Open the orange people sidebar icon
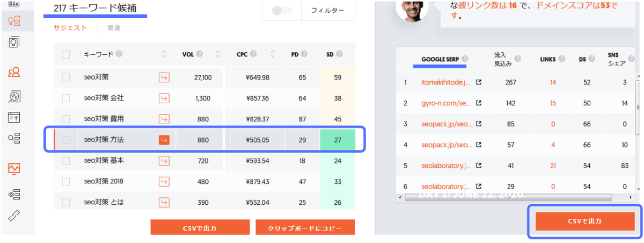Screen dimensions: 644x243 tap(14, 72)
